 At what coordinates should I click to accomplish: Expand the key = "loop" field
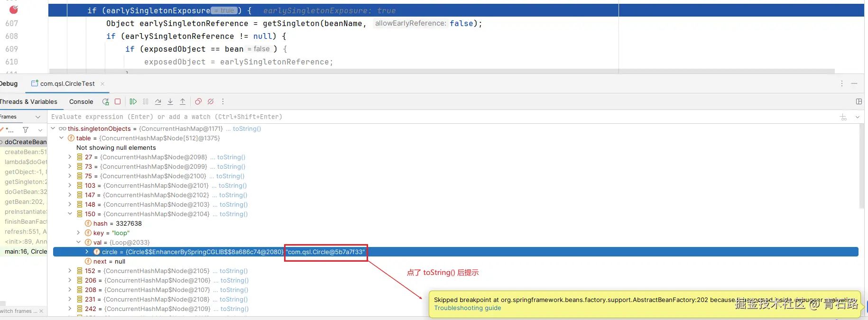point(78,233)
